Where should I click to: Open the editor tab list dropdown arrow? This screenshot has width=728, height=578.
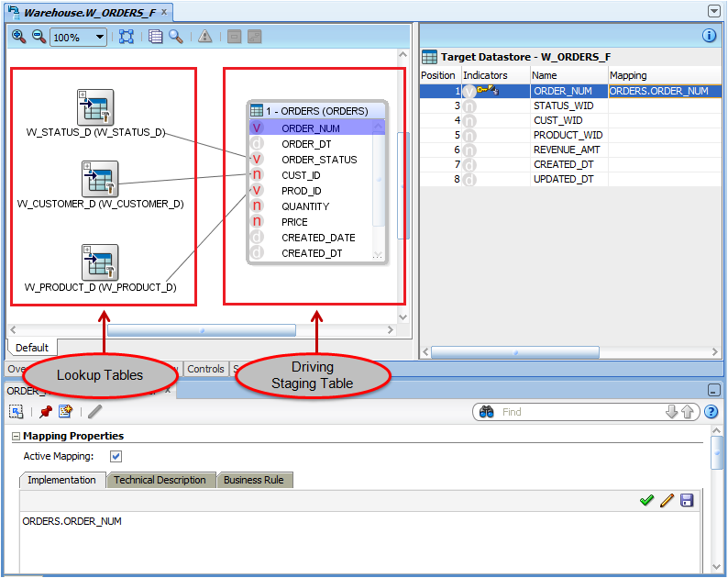(714, 11)
